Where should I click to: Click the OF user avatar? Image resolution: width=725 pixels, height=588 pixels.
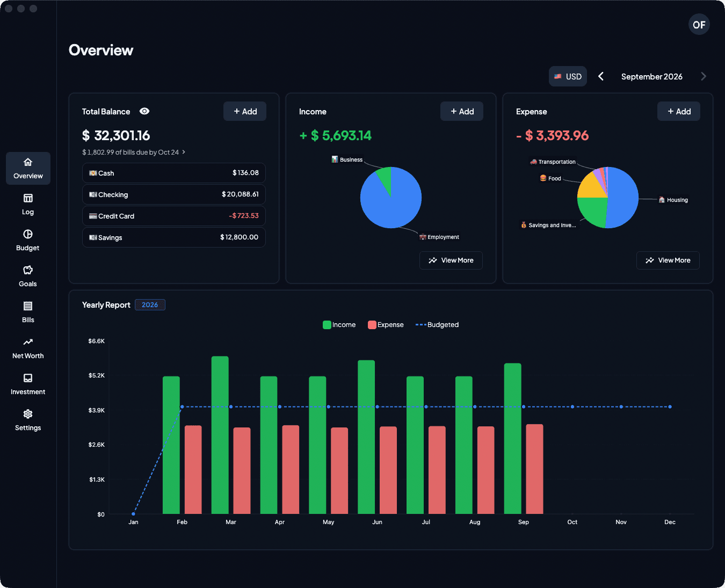[x=699, y=25]
